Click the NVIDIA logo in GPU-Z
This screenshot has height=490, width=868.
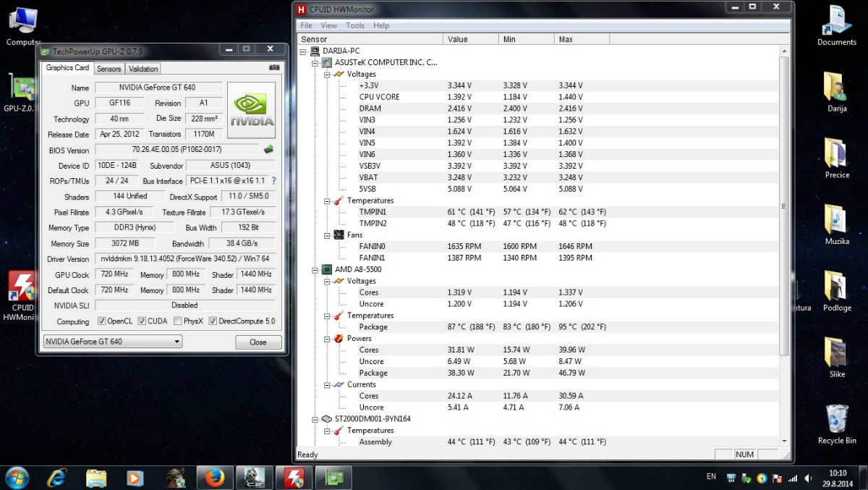(x=252, y=110)
